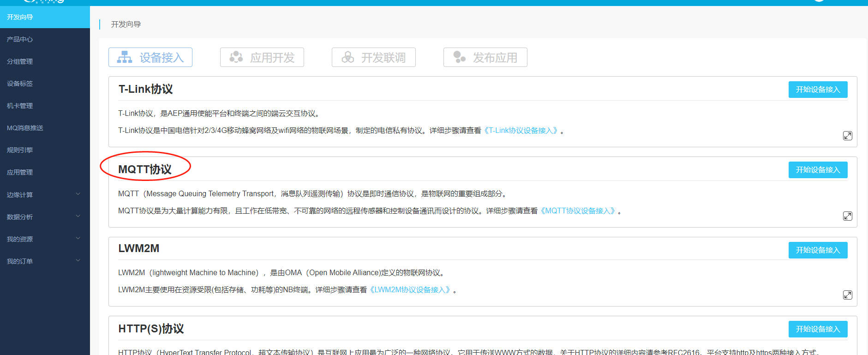Click the 发布应用 tab icon

tap(460, 57)
